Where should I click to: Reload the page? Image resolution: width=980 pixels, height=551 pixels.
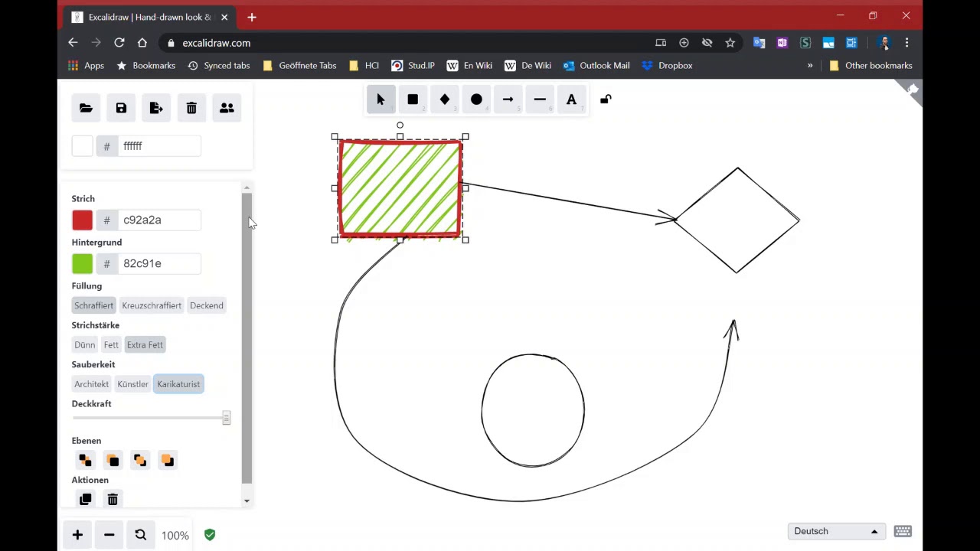119,43
